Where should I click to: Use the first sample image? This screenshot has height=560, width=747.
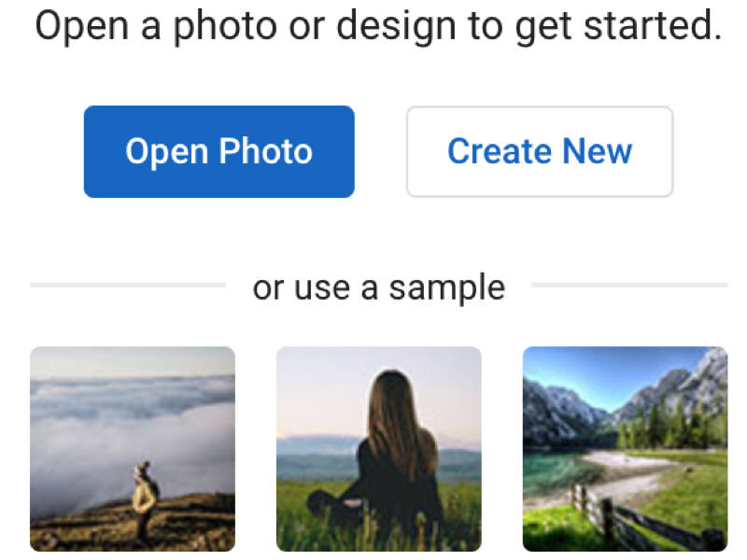[133, 449]
